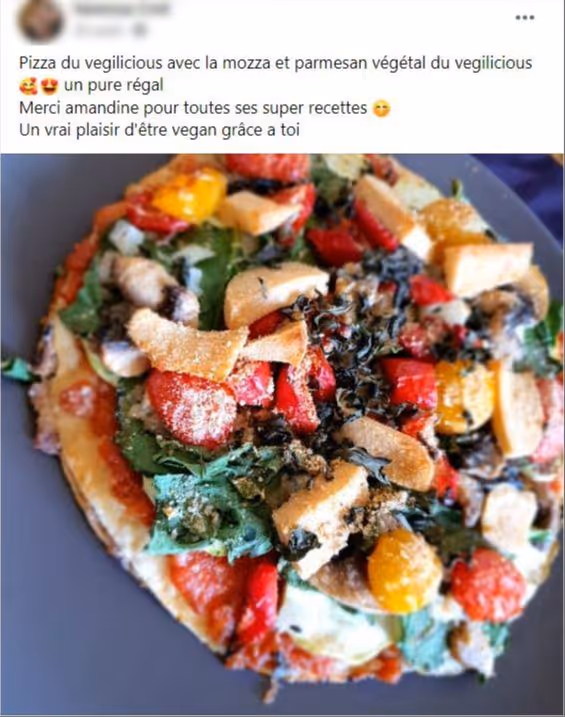565x717 pixels.
Task: Open the blurred author name link
Action: tap(121, 8)
